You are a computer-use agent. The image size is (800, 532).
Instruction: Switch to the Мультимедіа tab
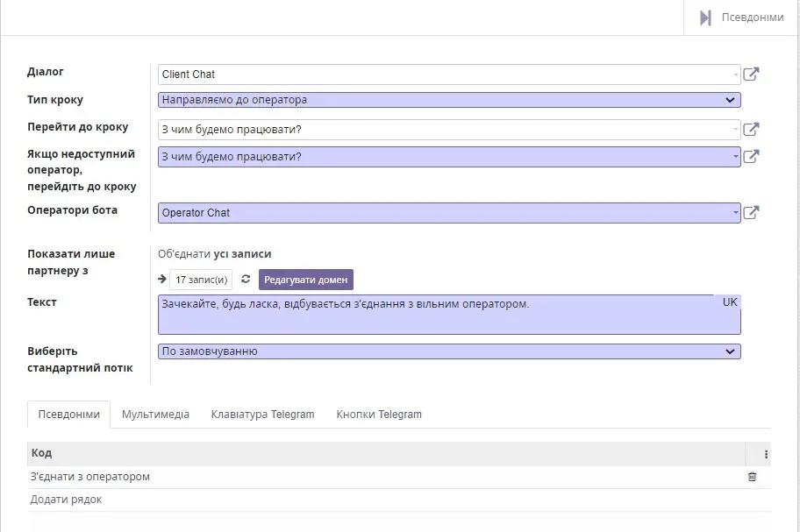pos(155,415)
